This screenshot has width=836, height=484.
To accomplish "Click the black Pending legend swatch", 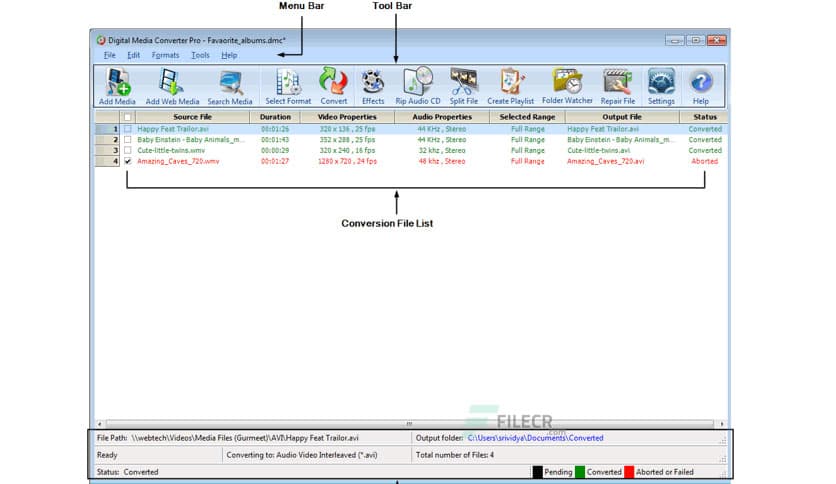I will click(537, 472).
